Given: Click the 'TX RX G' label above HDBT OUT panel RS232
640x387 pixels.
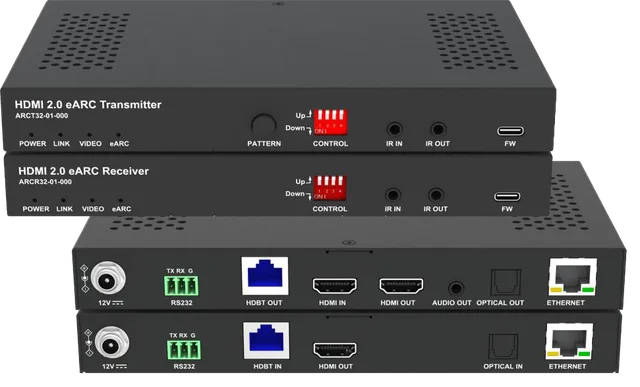Looking at the screenshot, I should tap(180, 271).
